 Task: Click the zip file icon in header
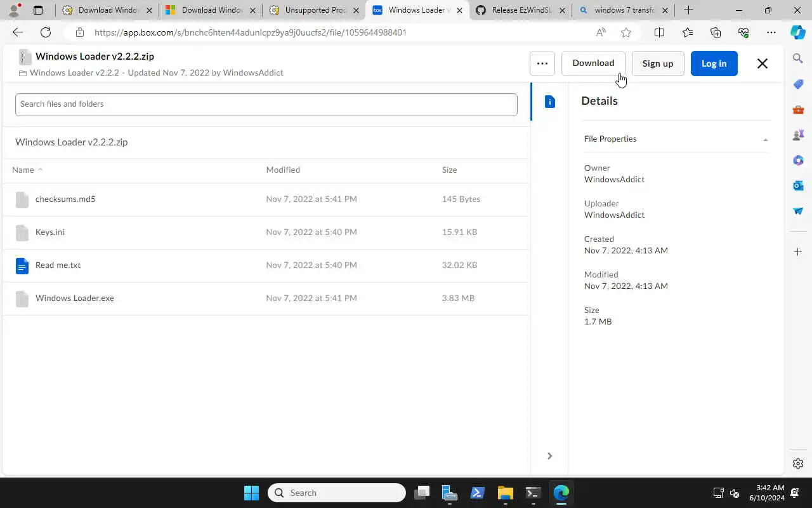pyautogui.click(x=24, y=57)
